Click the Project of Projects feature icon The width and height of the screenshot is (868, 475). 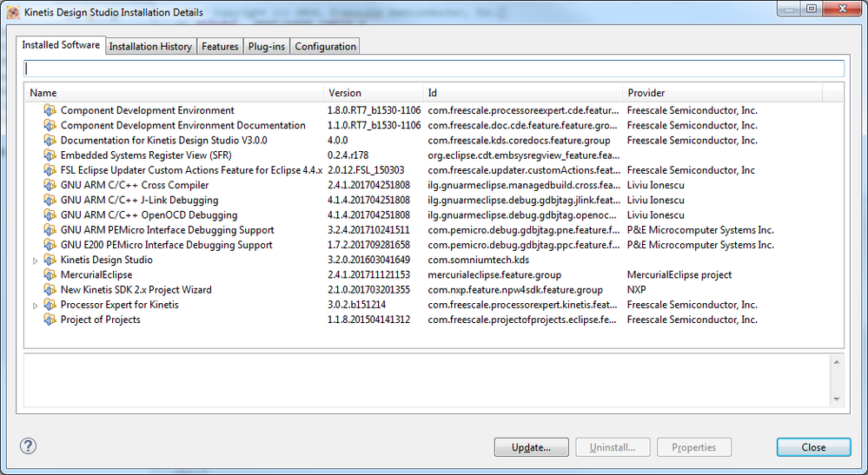tap(50, 320)
